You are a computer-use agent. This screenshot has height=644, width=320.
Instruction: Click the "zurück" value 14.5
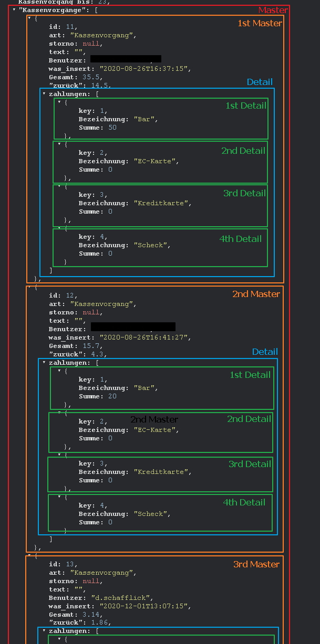(99, 86)
